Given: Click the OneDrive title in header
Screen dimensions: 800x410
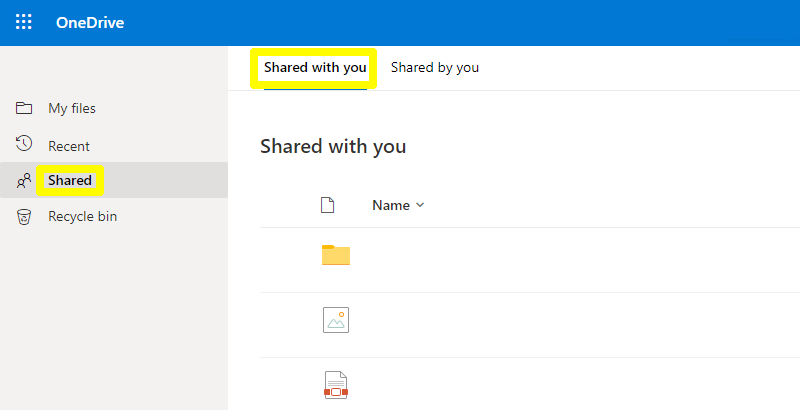Looking at the screenshot, I should click(x=90, y=22).
